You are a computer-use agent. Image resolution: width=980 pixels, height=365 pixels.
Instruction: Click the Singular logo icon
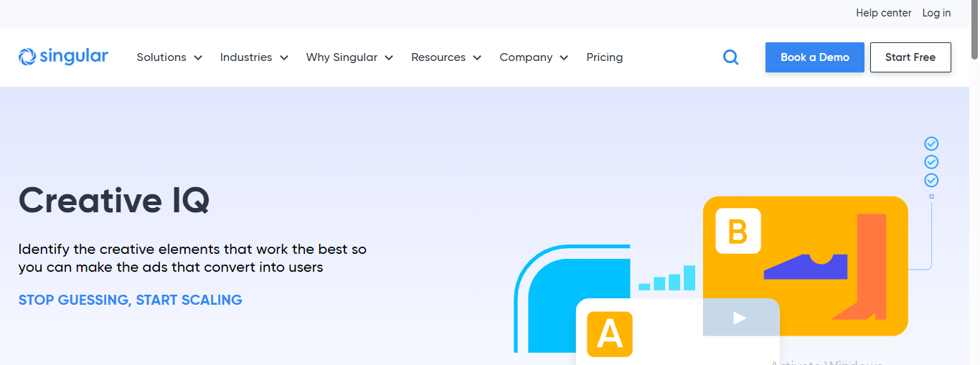coord(27,57)
